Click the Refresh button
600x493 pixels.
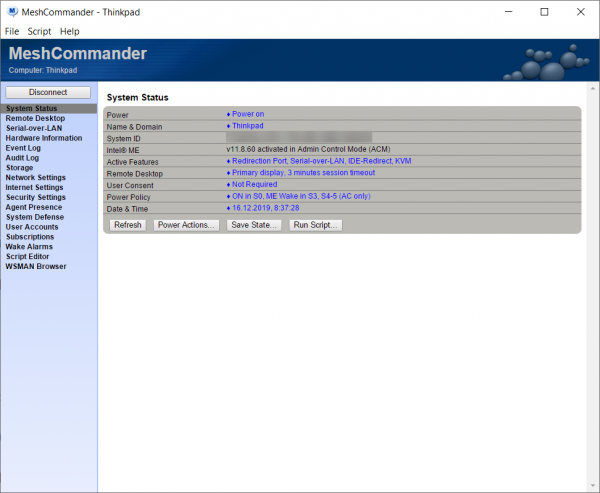click(127, 225)
